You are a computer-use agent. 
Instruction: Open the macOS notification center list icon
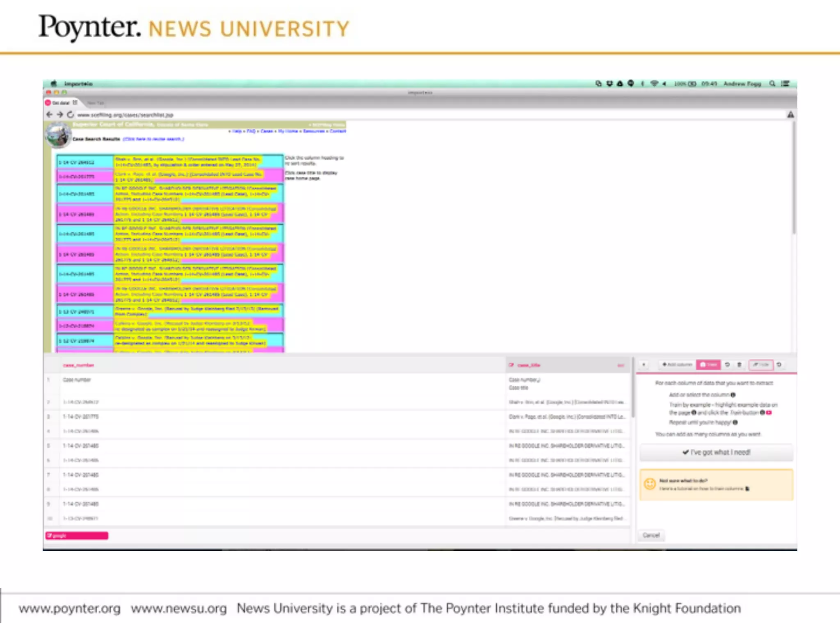pyautogui.click(x=785, y=84)
